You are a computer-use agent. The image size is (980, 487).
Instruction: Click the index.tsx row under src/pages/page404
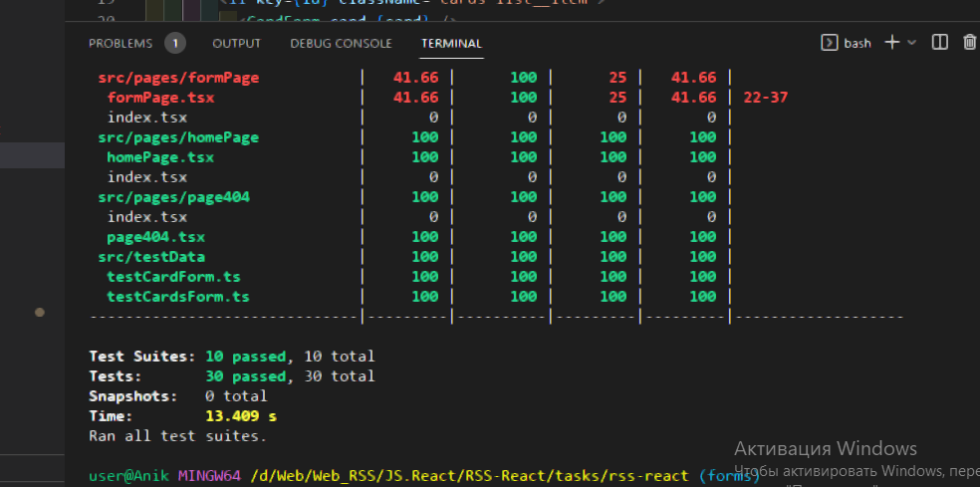tap(146, 217)
